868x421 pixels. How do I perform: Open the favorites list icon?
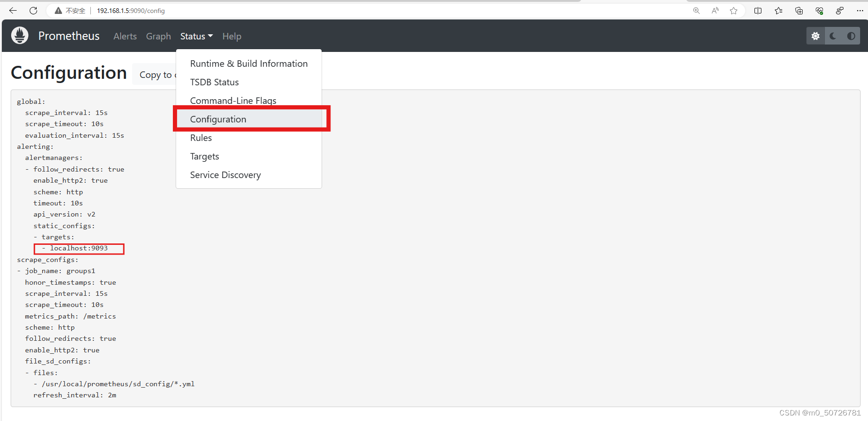point(779,11)
